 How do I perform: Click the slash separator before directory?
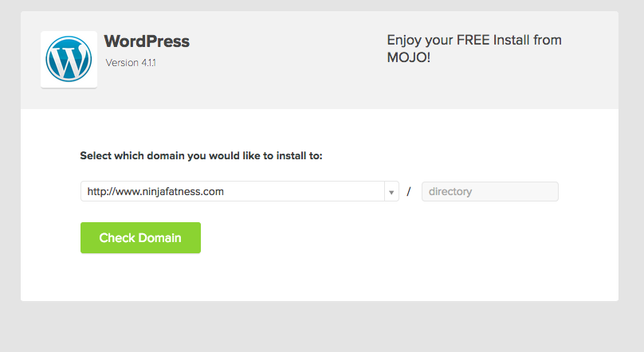(409, 192)
